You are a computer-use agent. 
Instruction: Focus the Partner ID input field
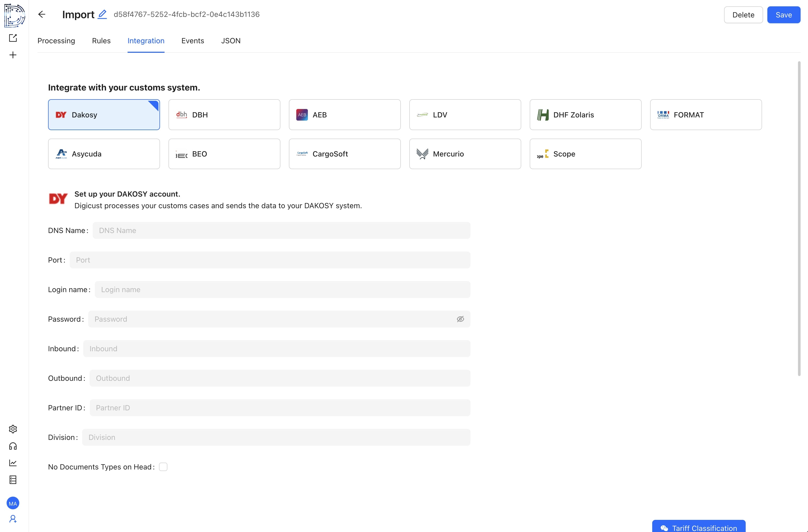coord(280,407)
